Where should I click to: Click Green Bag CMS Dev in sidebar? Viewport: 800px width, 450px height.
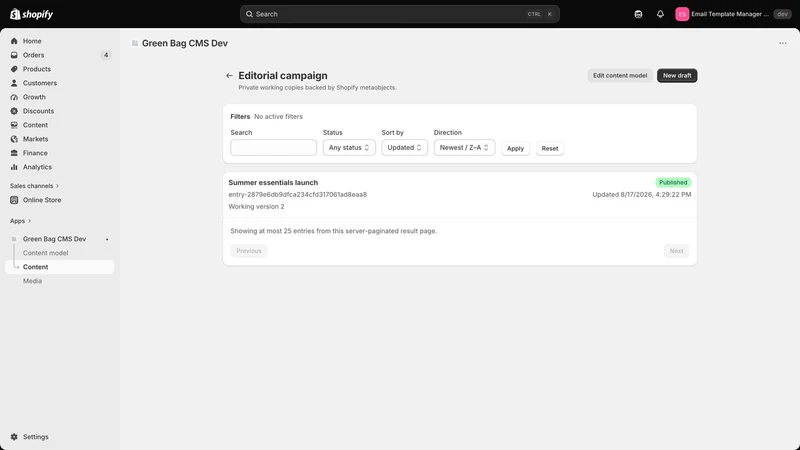(54, 239)
